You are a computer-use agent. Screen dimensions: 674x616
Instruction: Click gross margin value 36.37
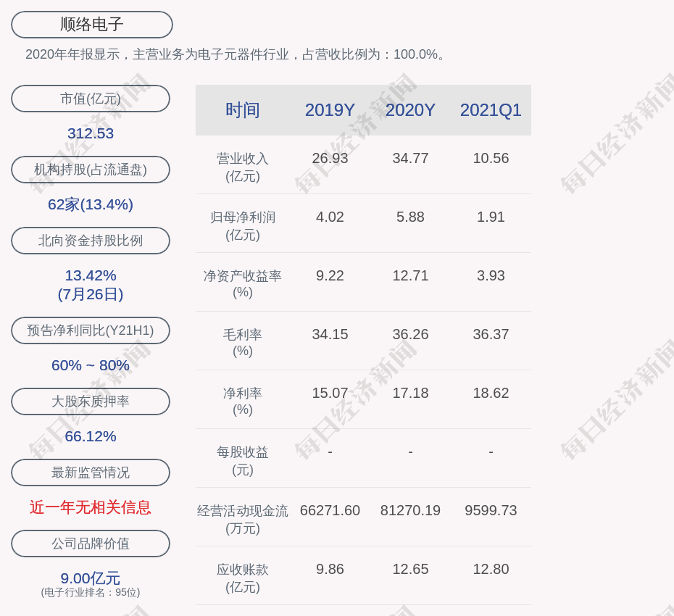[x=491, y=334]
